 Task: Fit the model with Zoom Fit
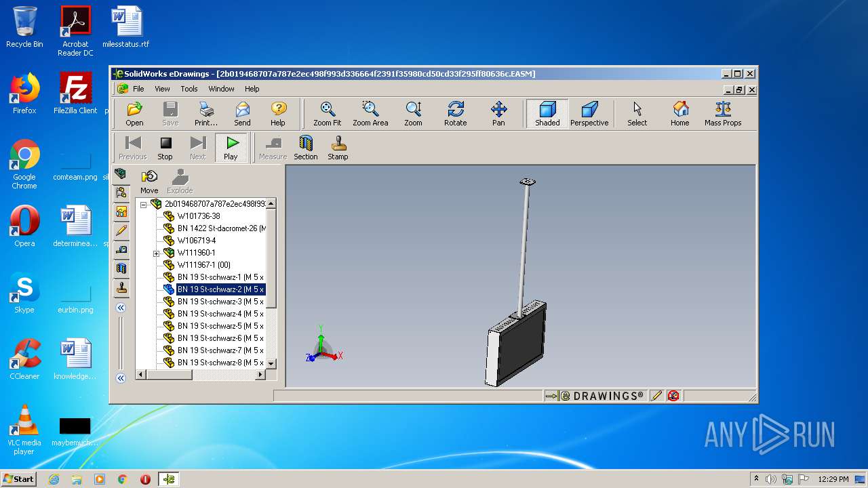pos(328,114)
